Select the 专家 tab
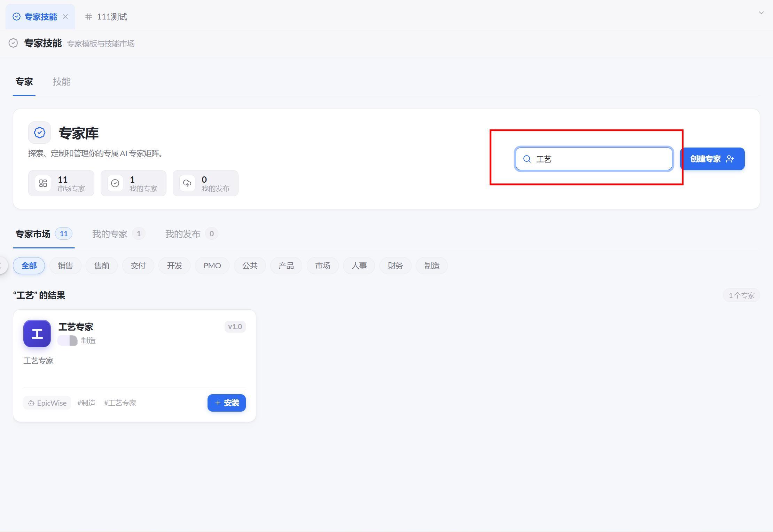Viewport: 773px width, 532px height. (x=24, y=82)
